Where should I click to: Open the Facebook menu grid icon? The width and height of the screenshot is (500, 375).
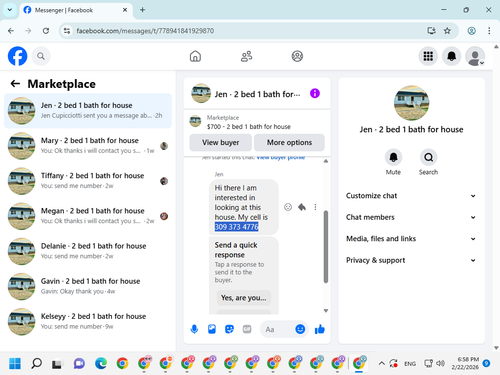(428, 56)
